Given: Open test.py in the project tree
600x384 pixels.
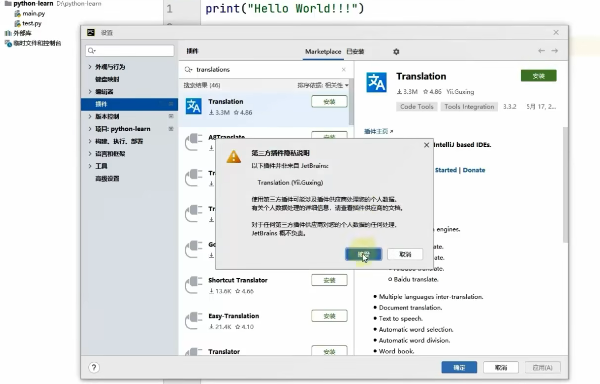Looking at the screenshot, I should coord(28,23).
